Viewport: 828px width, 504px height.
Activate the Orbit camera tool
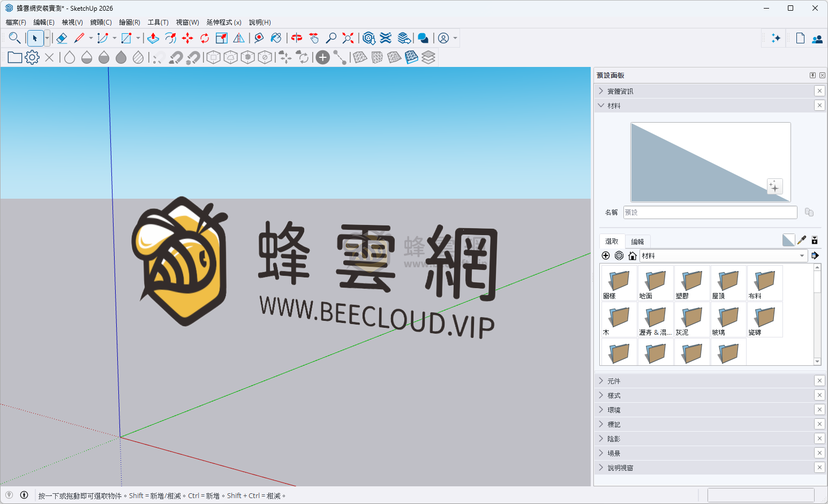coord(297,38)
